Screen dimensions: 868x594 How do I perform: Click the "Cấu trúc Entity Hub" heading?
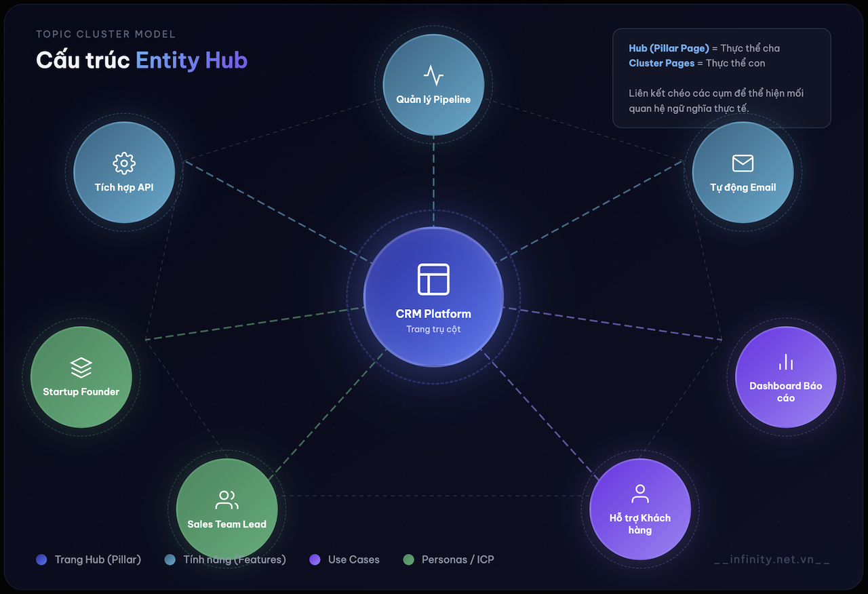pos(142,60)
